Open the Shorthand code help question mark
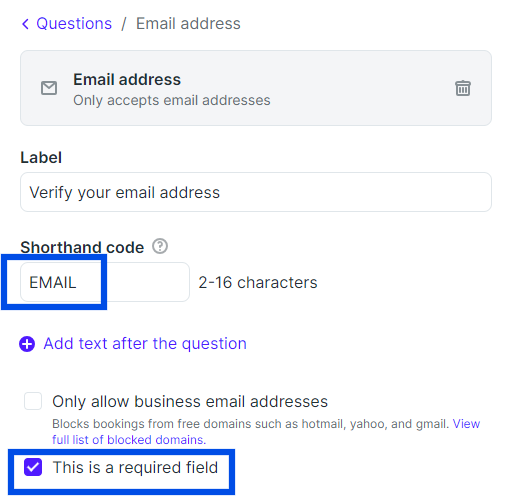505x496 pixels. coord(160,246)
